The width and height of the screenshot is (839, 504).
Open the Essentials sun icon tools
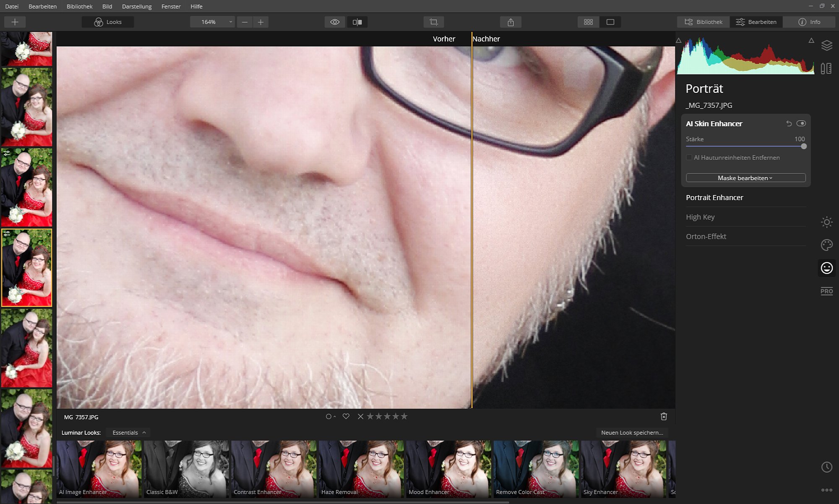[x=826, y=222]
